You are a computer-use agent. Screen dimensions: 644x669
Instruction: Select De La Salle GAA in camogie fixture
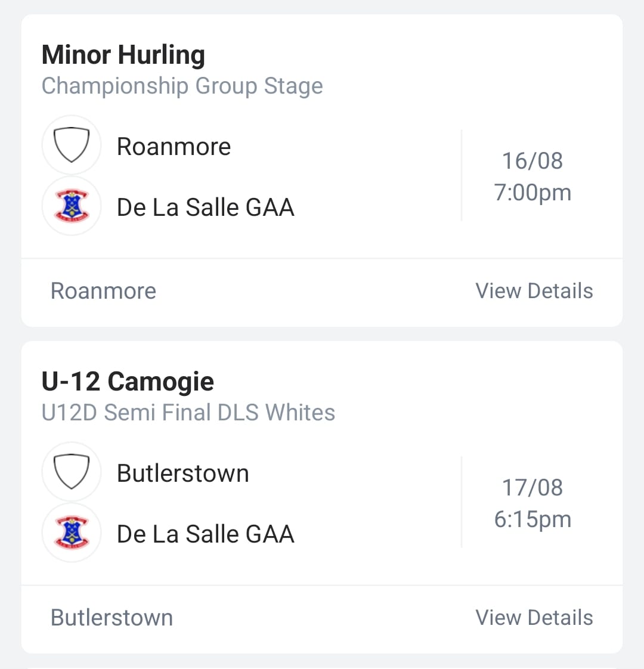point(206,534)
